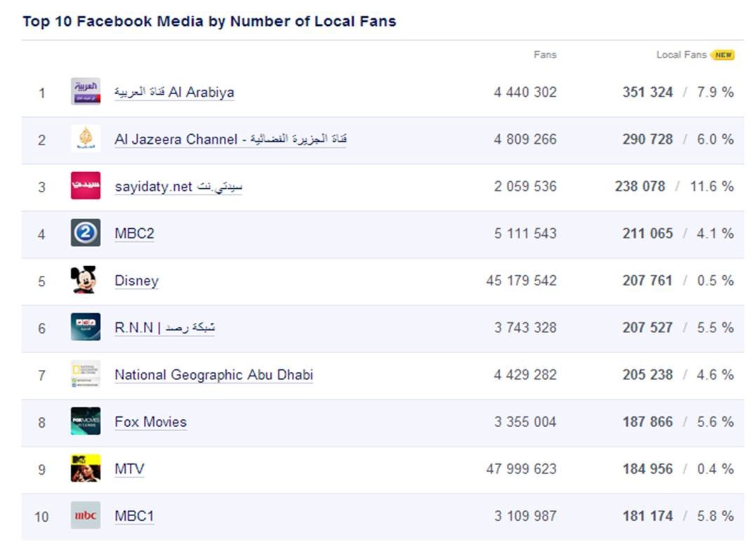Open the Al Jazeera Channel link
Screen dimensions: 756x542
click(230, 139)
